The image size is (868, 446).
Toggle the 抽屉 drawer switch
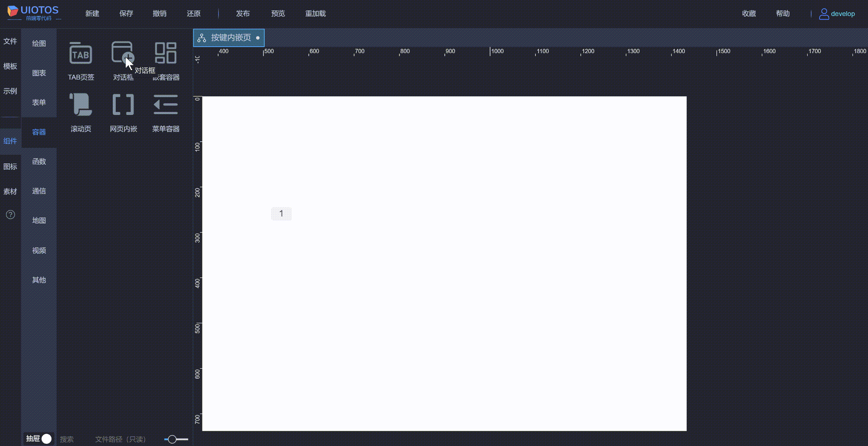(46, 439)
